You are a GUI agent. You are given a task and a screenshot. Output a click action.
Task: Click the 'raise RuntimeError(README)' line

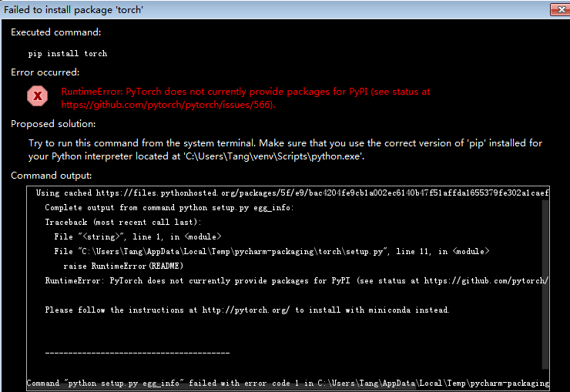pos(123,266)
